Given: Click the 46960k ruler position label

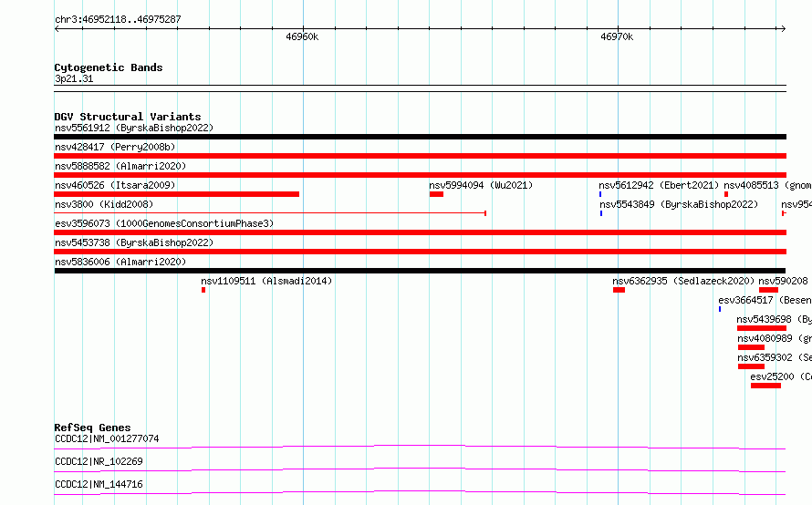Looking at the screenshot, I should pos(302,36).
